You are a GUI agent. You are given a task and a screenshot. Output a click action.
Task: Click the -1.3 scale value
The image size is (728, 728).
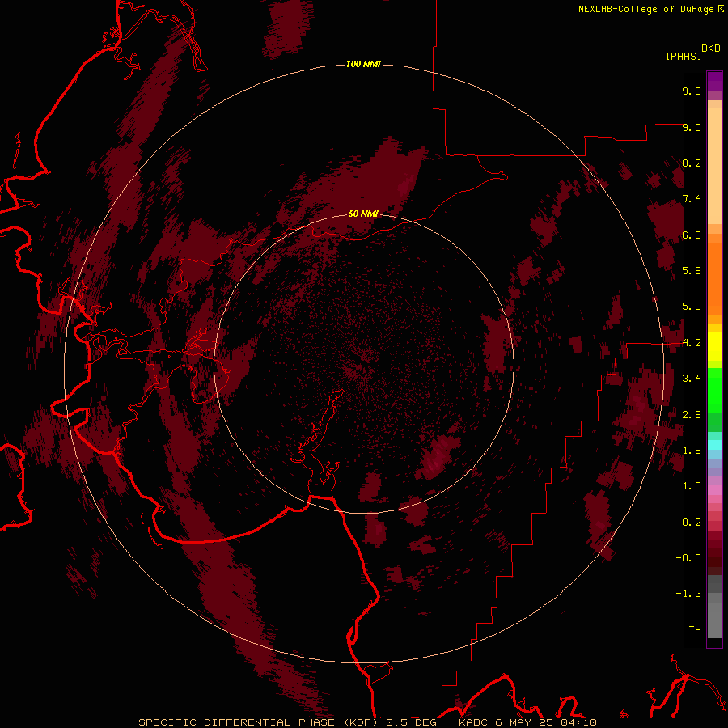coord(688,594)
